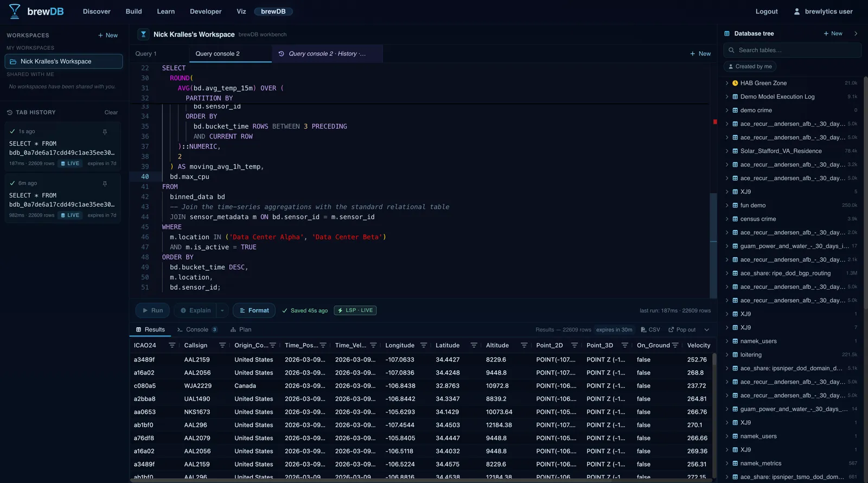Screen dimensions: 868x483
Task: Click the brewlytics user profile icon
Action: coord(797,11)
